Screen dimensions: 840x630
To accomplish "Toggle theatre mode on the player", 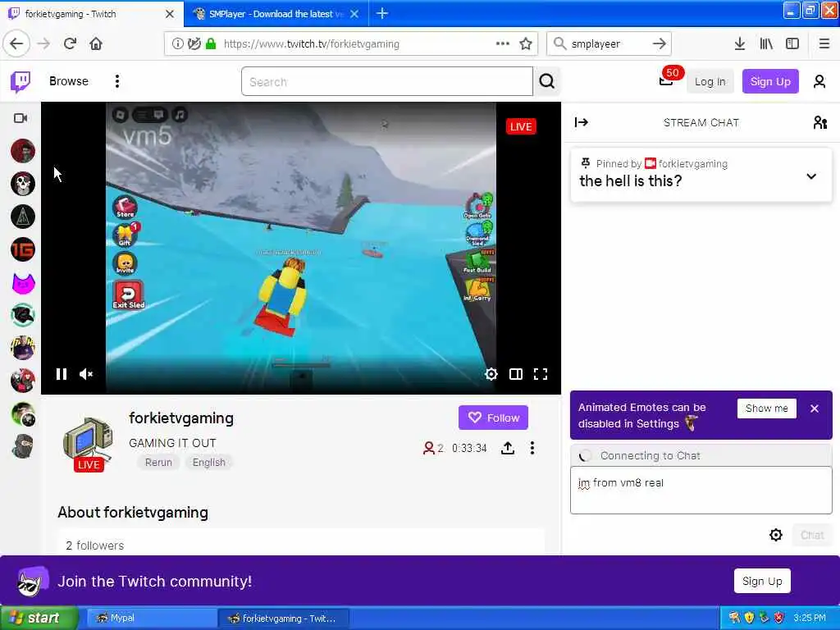I will click(x=516, y=374).
